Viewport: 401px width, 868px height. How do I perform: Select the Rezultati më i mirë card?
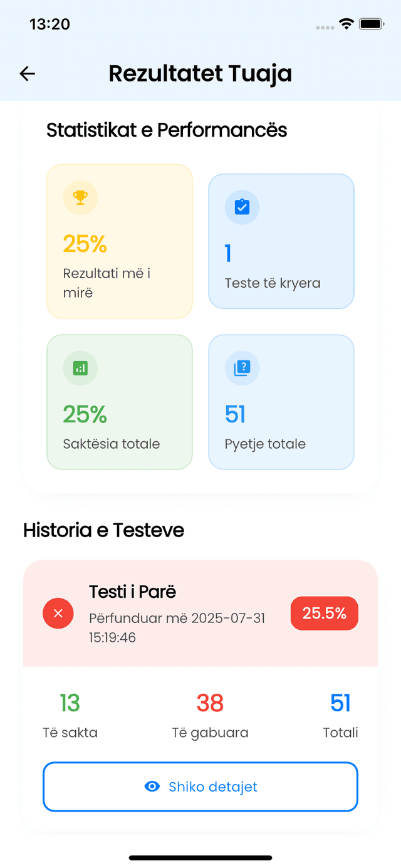[x=120, y=241]
